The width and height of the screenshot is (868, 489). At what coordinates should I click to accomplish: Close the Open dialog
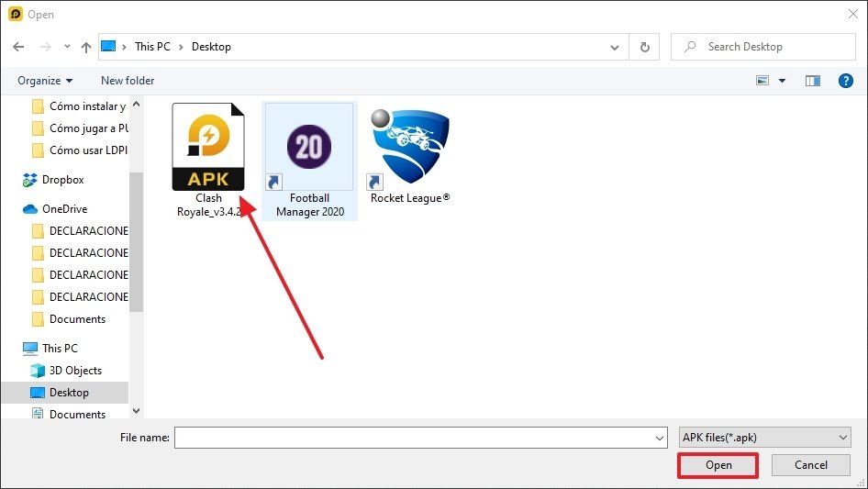coord(852,14)
